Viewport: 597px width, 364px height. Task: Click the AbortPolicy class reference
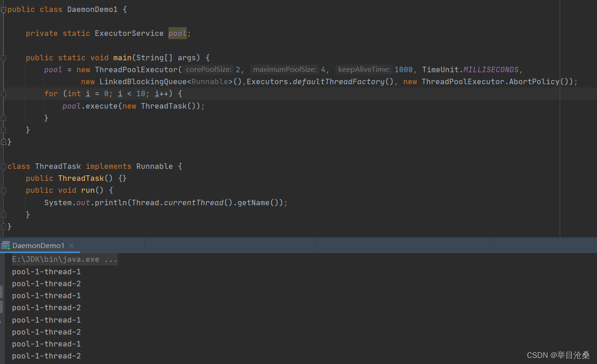[x=534, y=82]
